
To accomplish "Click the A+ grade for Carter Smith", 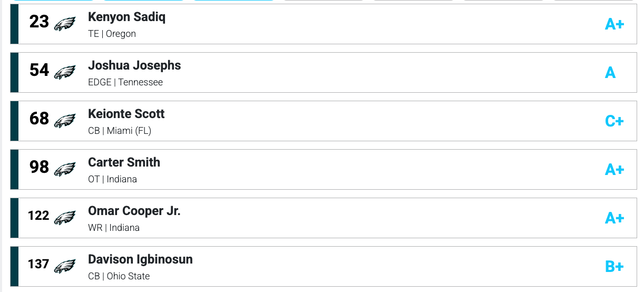I will pos(614,170).
